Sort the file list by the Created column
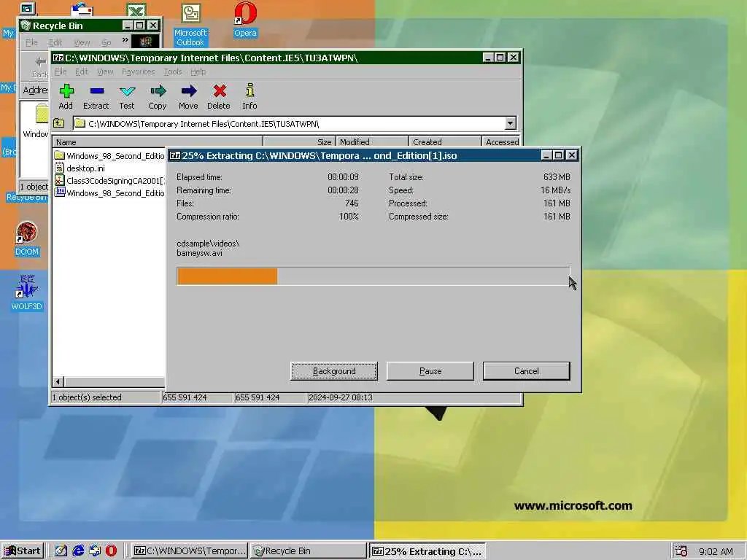The width and height of the screenshot is (747, 560). point(445,141)
